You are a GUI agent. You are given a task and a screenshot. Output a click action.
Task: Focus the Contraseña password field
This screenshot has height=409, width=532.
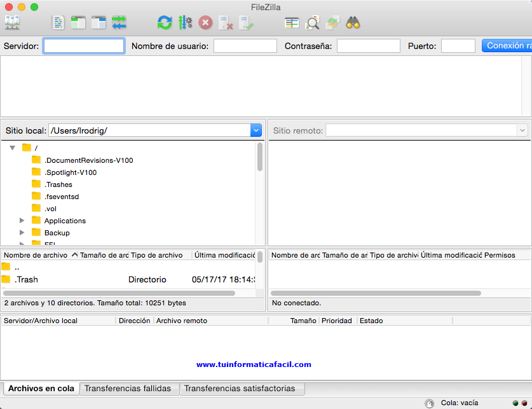368,46
